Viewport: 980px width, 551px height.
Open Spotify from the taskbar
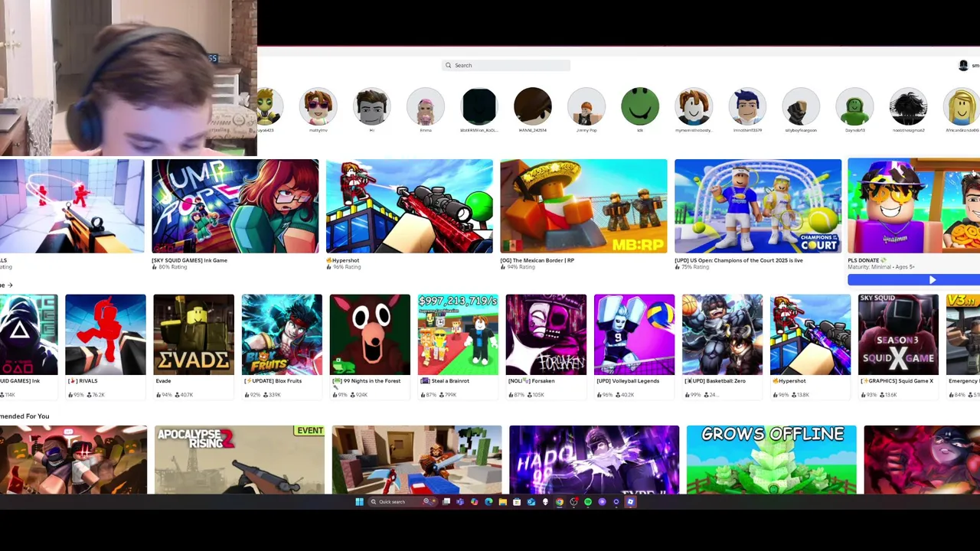point(588,502)
